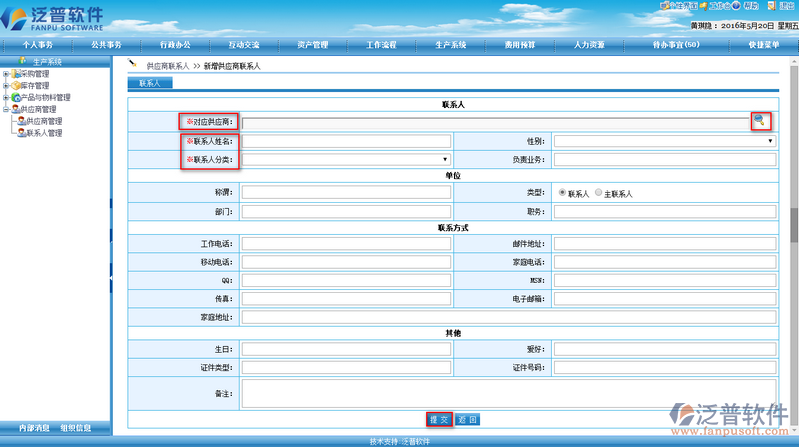The width and height of the screenshot is (799, 447).
Task: Click the 提交 submit button
Action: pyautogui.click(x=439, y=420)
